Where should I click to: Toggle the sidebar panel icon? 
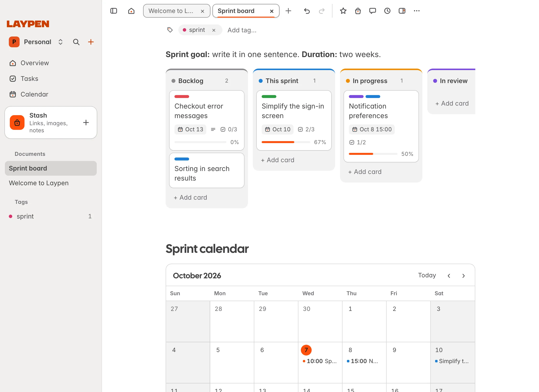[x=114, y=11]
